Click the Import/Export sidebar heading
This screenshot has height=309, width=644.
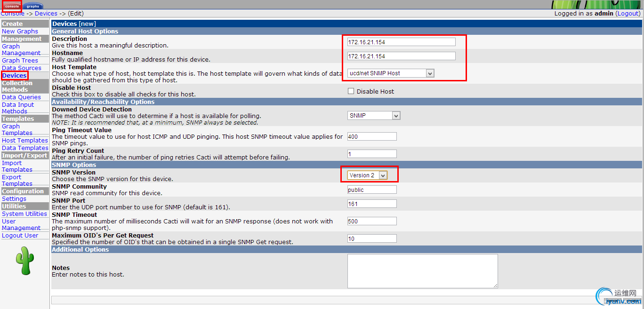point(24,155)
